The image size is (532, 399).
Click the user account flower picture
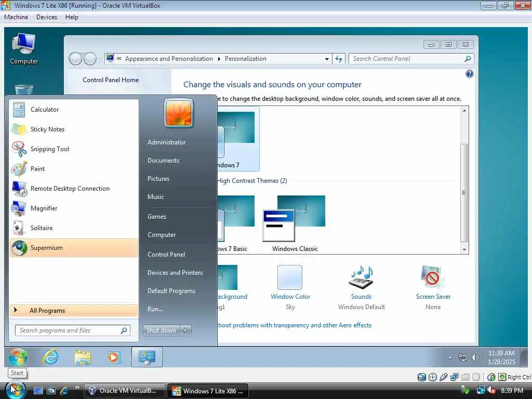pos(179,113)
